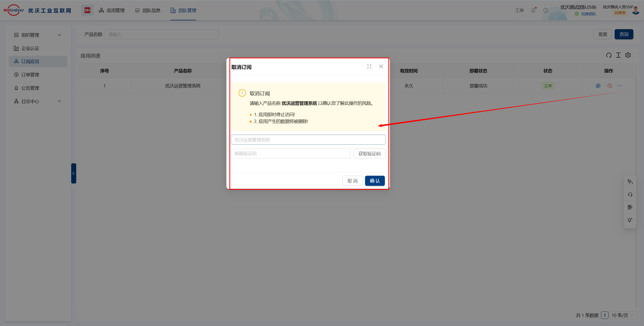Click the fullscreen expand icon in dialog
644x326 pixels.
click(369, 66)
